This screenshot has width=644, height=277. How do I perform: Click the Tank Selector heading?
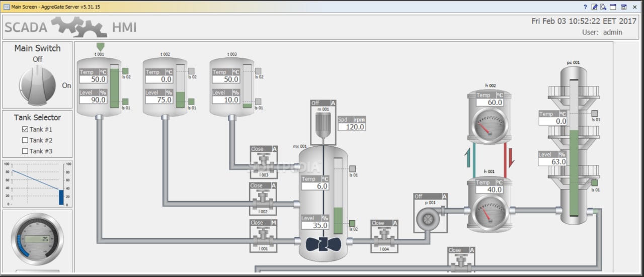pos(37,117)
